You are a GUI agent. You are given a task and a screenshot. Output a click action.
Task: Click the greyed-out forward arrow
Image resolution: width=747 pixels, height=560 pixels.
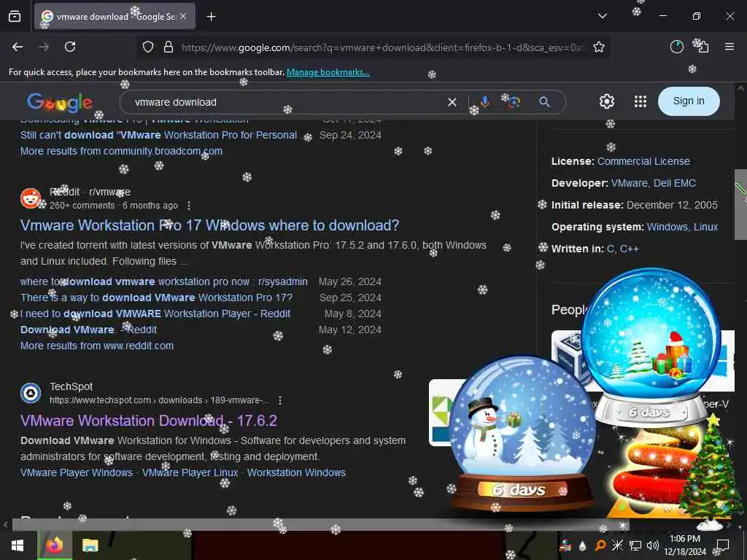click(44, 47)
